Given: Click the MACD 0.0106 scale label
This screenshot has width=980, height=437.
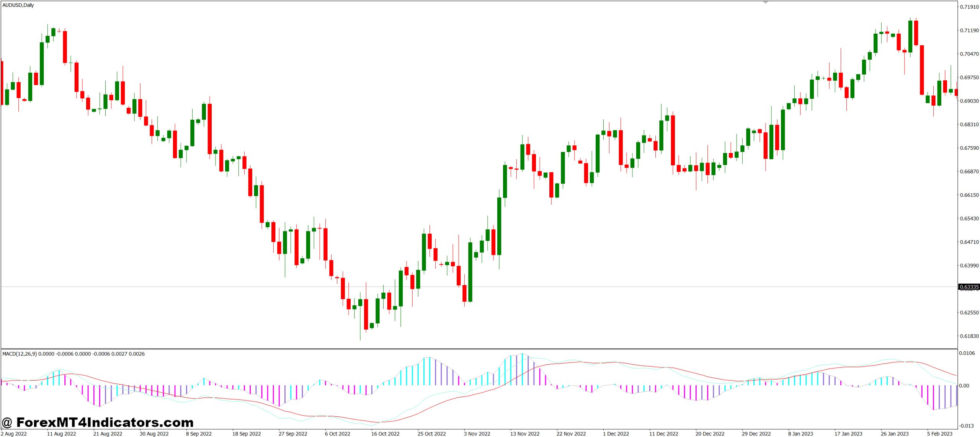Looking at the screenshot, I should coord(967,353).
